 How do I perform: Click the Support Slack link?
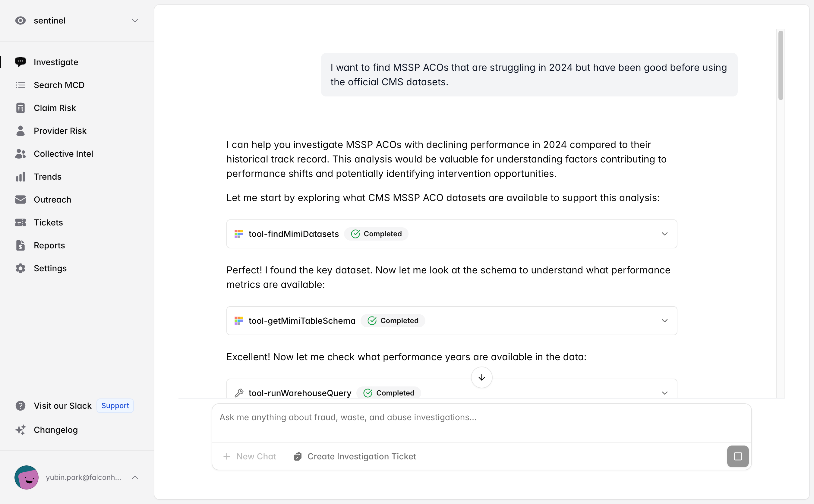coord(115,406)
